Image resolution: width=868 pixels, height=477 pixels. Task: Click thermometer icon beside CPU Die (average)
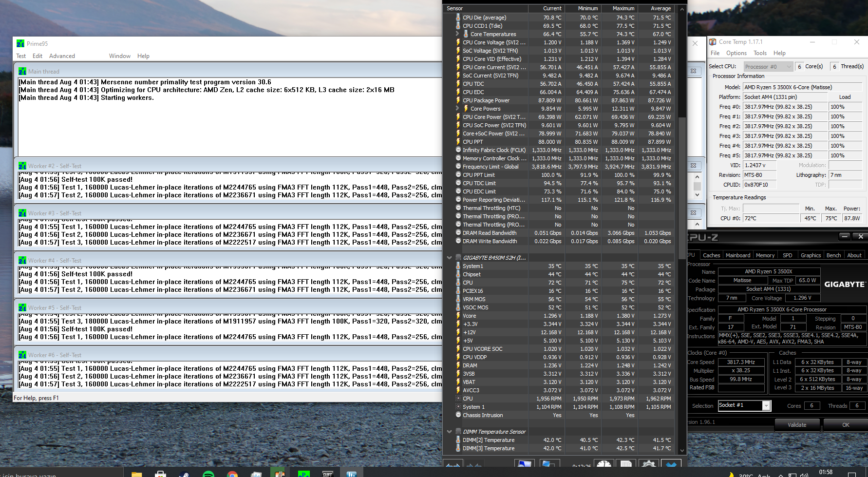pyautogui.click(x=458, y=17)
